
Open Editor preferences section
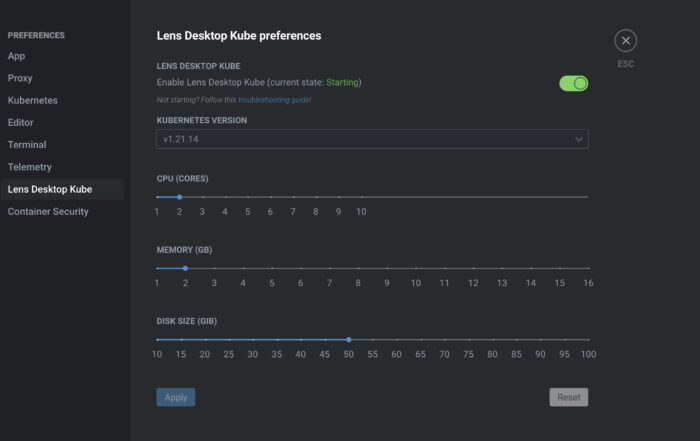click(x=21, y=122)
